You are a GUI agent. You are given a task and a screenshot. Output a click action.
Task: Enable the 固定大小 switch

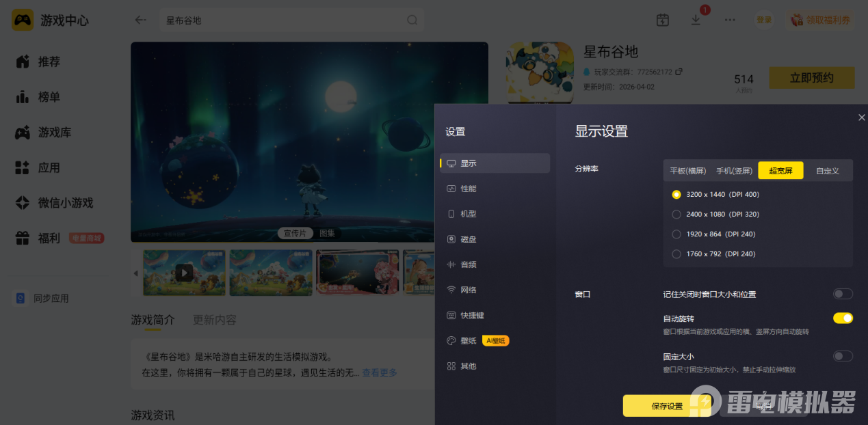coord(843,357)
